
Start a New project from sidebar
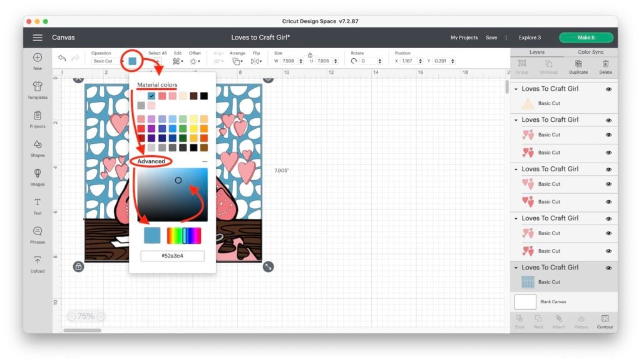coord(38,61)
